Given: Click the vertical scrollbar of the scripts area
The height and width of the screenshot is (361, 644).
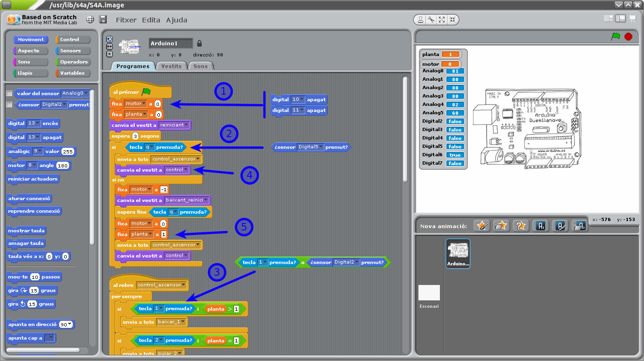Looking at the screenshot, I should tap(405, 128).
